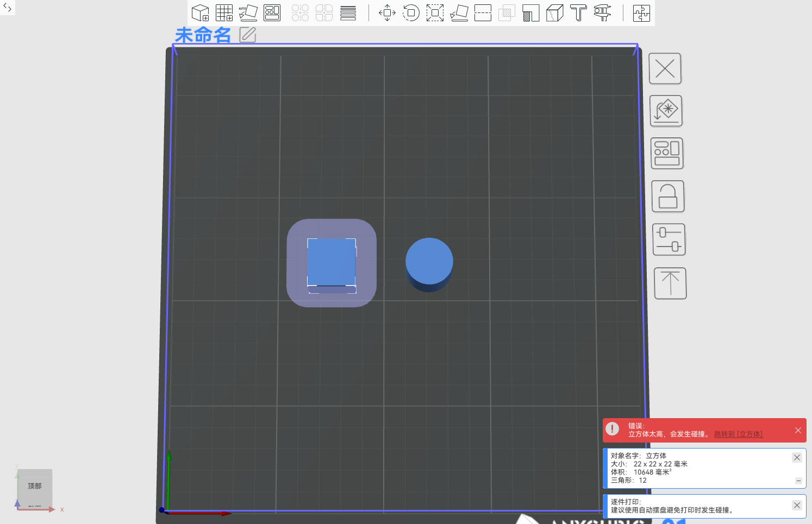Run Auto orient from the top toolbar

click(248, 12)
